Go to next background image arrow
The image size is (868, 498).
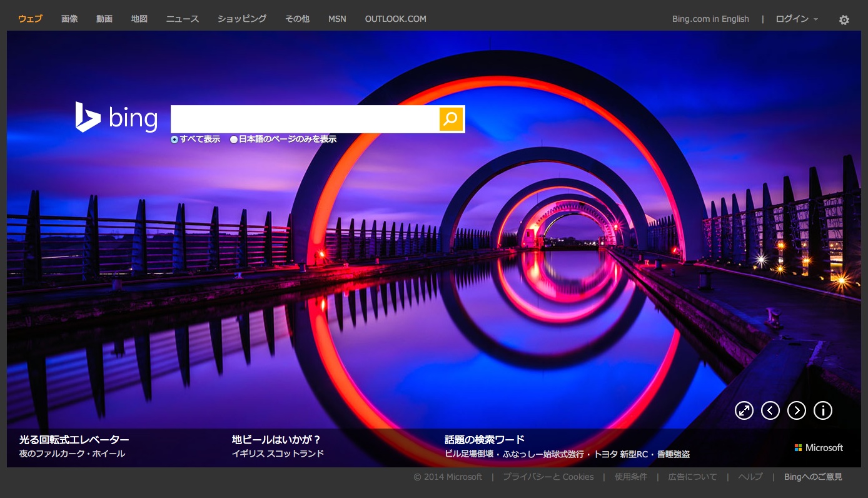point(796,410)
